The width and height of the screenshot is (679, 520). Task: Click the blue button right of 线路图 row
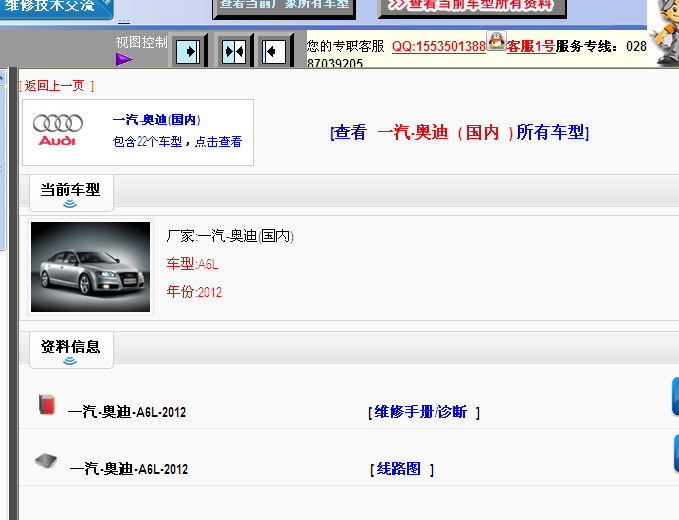click(676, 453)
